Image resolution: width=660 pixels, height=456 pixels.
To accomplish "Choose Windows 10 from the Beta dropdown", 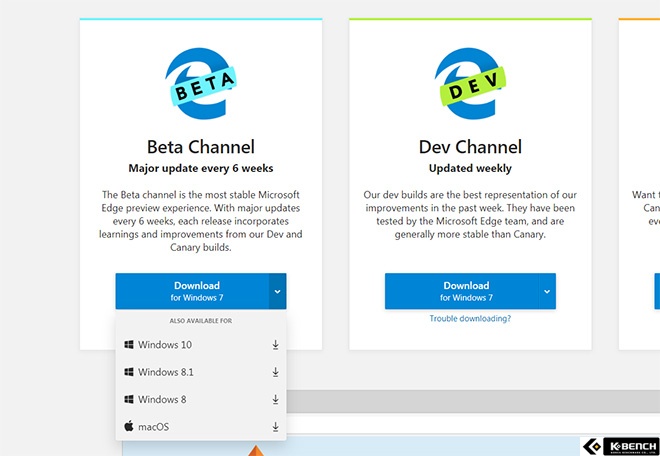I will pos(201,345).
